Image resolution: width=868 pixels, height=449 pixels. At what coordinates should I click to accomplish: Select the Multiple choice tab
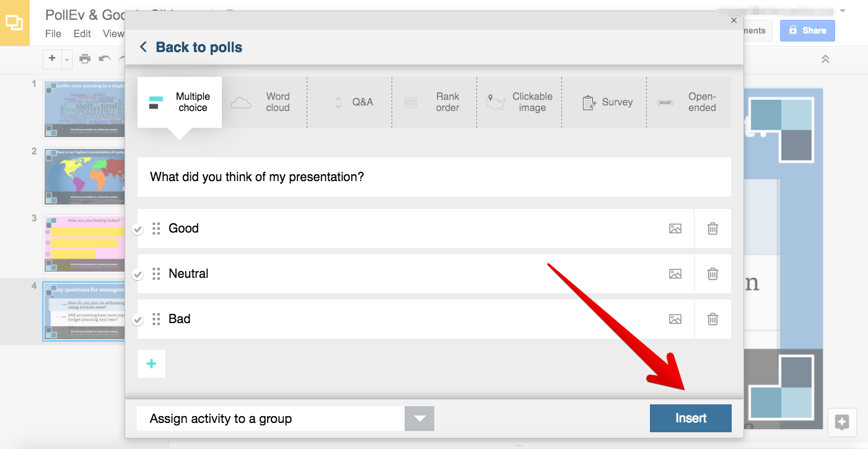point(179,102)
